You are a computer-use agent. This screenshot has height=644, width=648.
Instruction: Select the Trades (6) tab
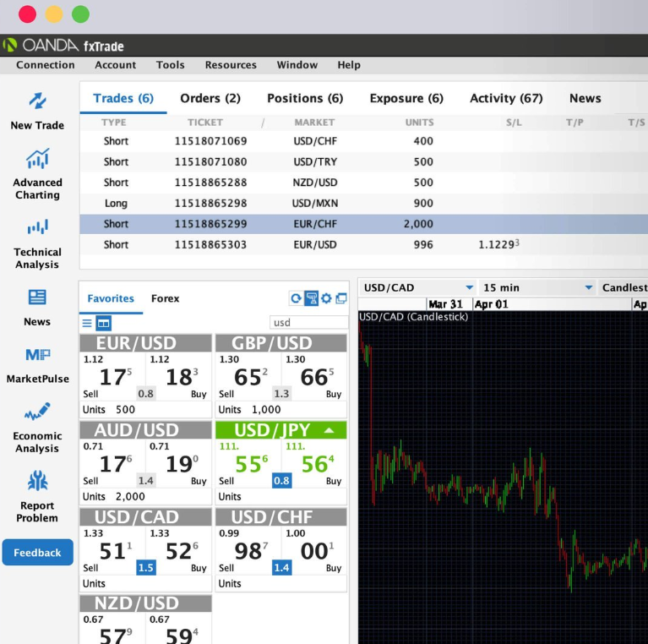tap(123, 98)
